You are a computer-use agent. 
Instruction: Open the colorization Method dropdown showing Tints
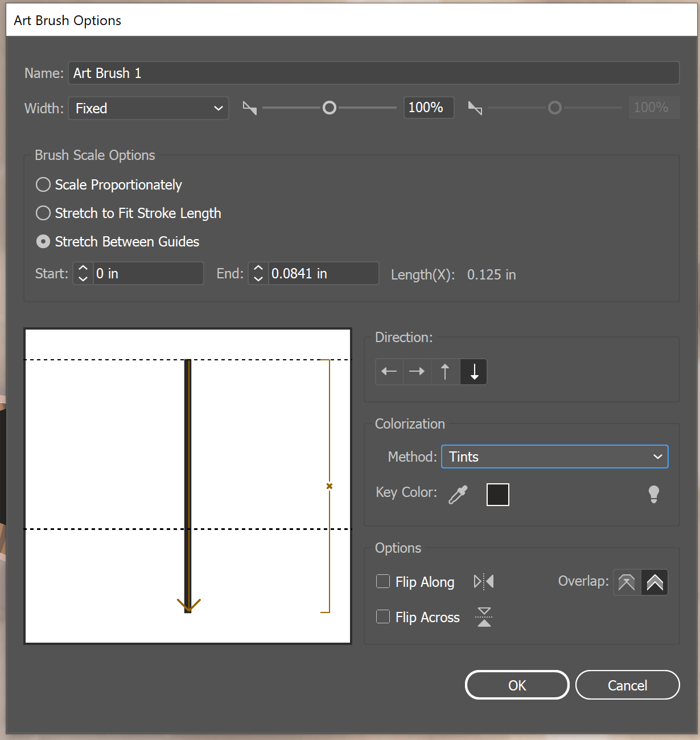[554, 457]
